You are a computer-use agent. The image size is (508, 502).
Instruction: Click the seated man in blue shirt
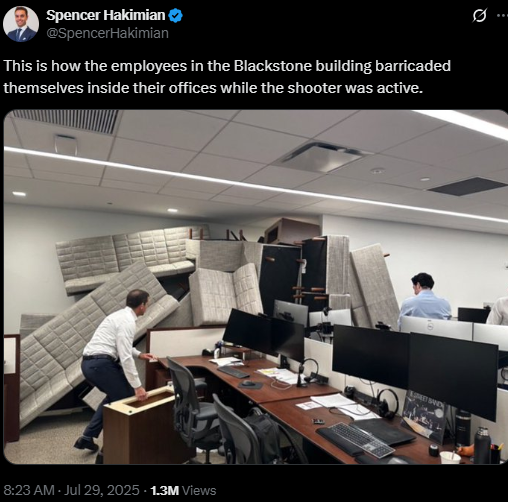point(425,298)
